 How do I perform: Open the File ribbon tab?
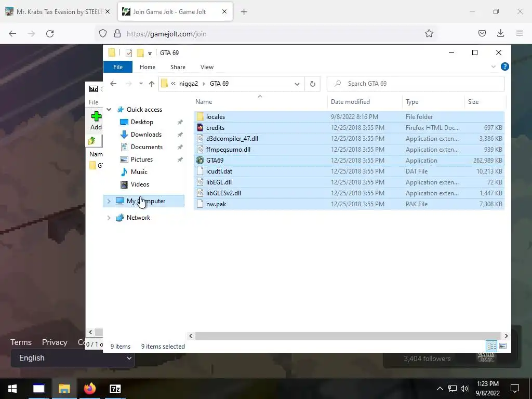pyautogui.click(x=118, y=67)
